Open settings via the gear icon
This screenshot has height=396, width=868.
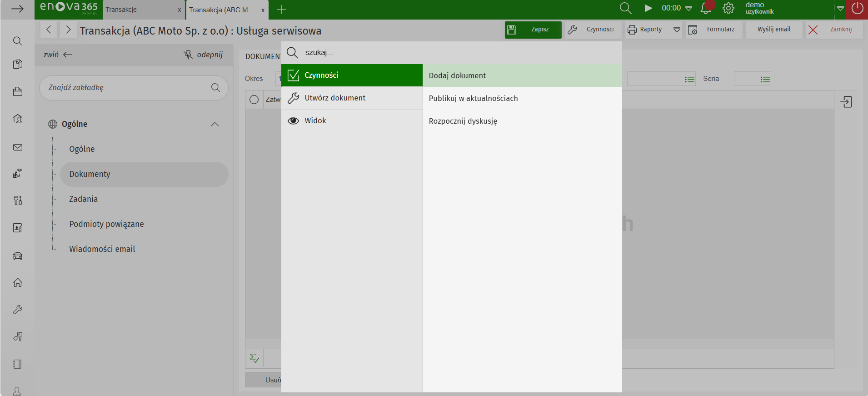[x=728, y=9]
